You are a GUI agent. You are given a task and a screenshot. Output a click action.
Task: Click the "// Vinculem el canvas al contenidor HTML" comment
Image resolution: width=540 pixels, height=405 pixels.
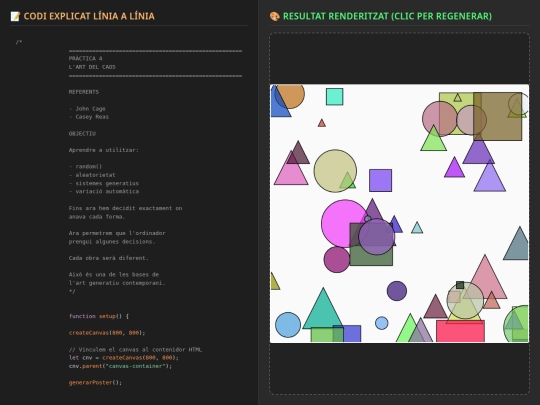[135, 350]
